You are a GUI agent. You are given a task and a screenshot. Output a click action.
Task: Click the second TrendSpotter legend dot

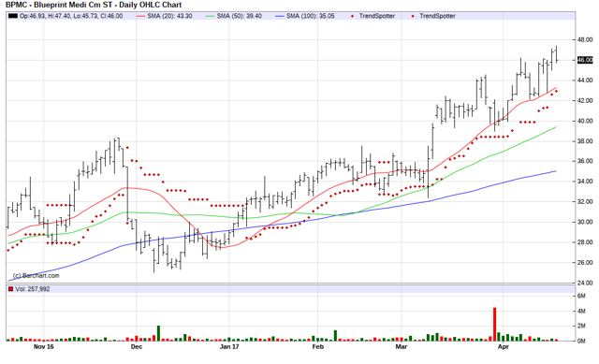[413, 16]
